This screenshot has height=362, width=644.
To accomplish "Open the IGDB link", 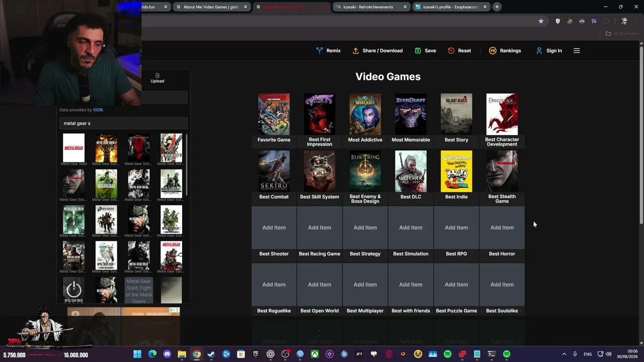I will click(x=98, y=110).
